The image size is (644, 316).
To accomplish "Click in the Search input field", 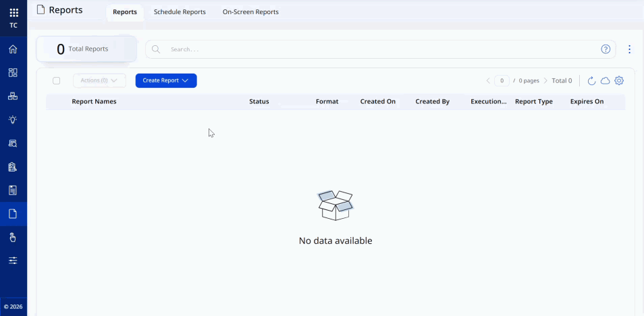I will [380, 49].
